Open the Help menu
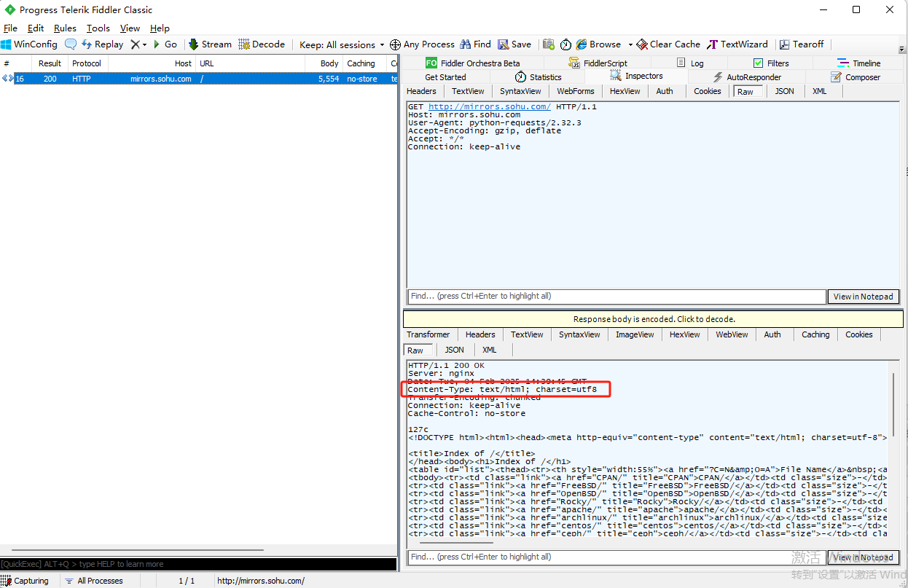 click(x=160, y=28)
